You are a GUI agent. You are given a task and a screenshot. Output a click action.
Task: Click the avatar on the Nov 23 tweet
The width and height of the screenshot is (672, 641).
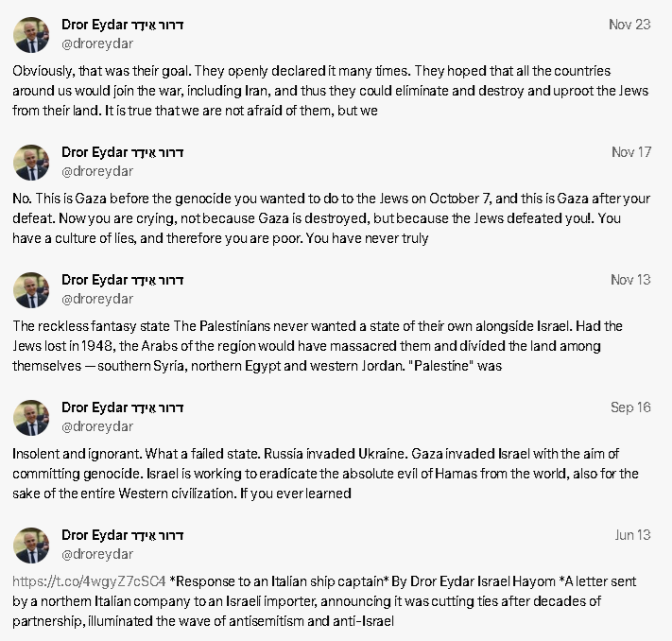click(31, 35)
